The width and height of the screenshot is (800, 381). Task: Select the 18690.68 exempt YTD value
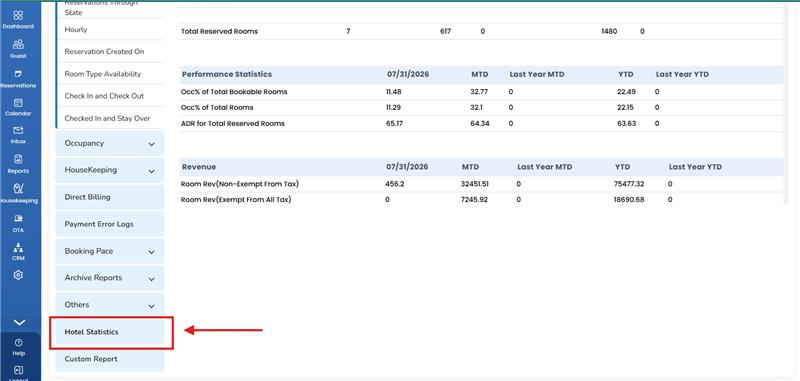pos(629,199)
